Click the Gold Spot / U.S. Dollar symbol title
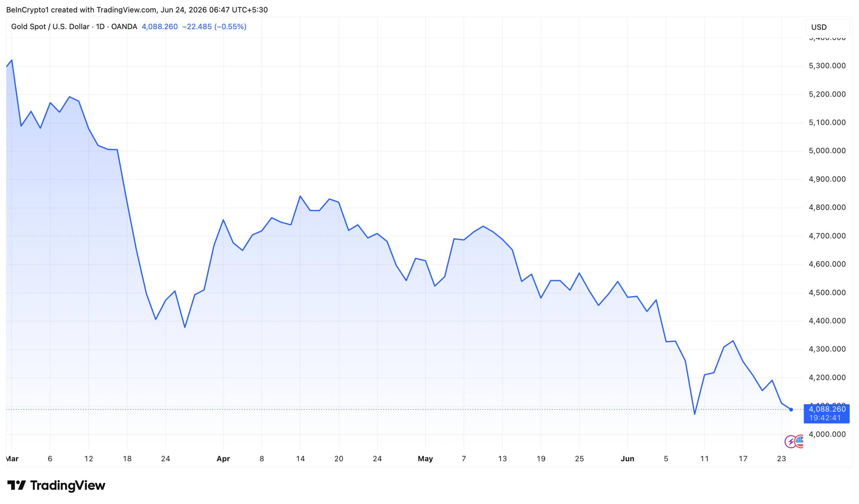Viewport: 859px width, 504px height. [x=74, y=26]
